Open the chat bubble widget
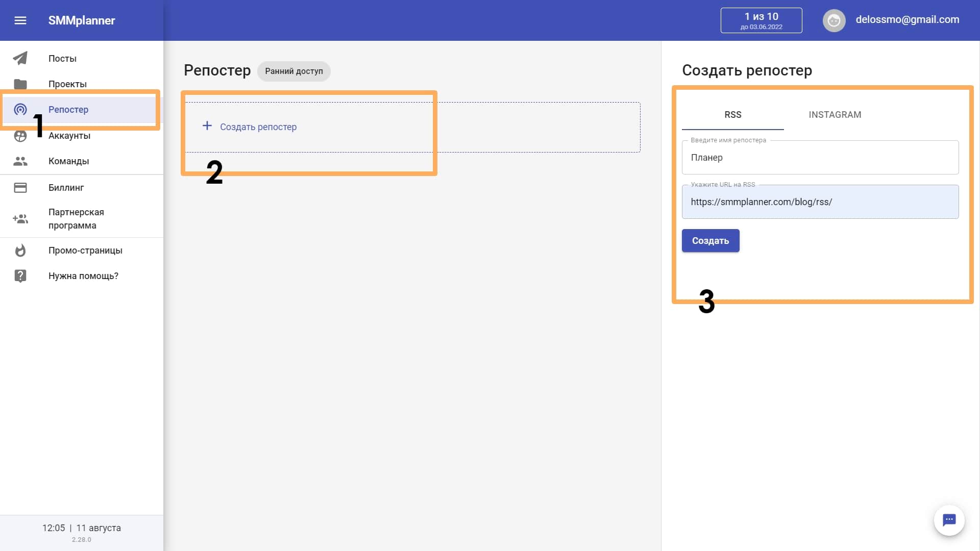The image size is (980, 551). pos(949,520)
